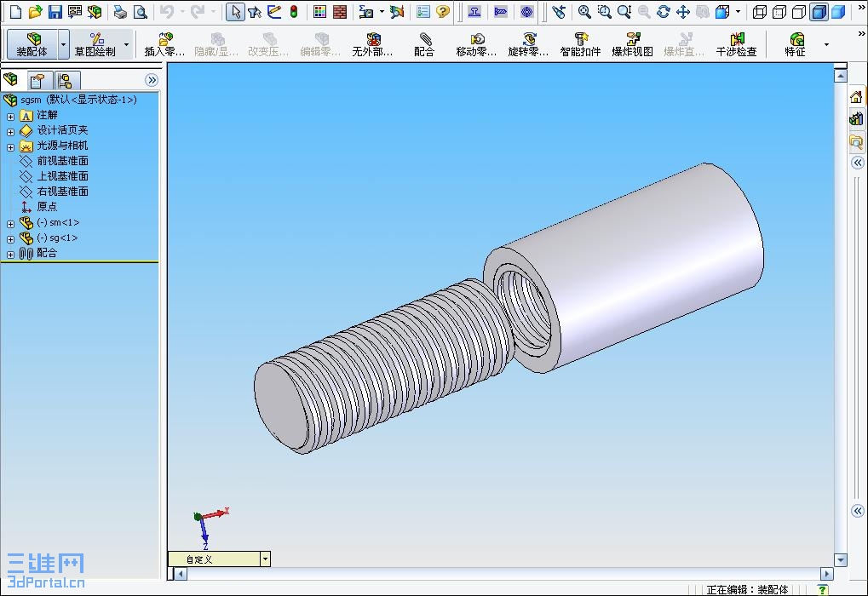Expand the feature tree panel chevron
Viewport: 868px width, 596px height.
coord(152,80)
